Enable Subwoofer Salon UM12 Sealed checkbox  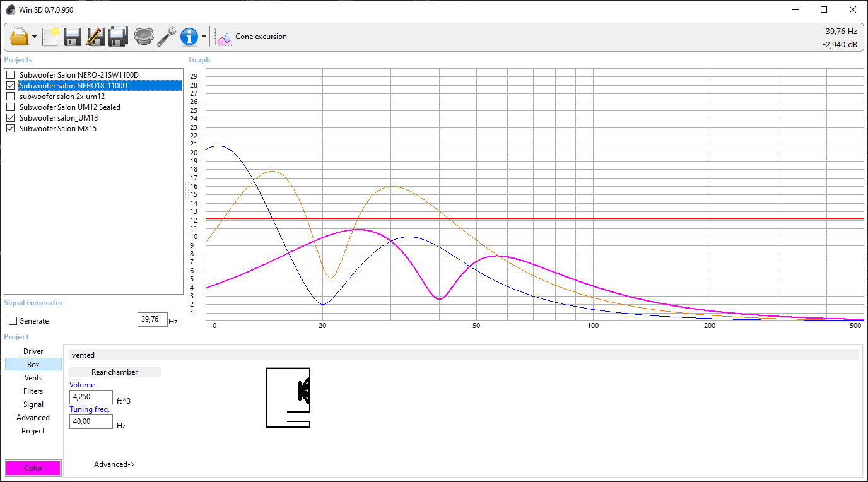coord(10,107)
